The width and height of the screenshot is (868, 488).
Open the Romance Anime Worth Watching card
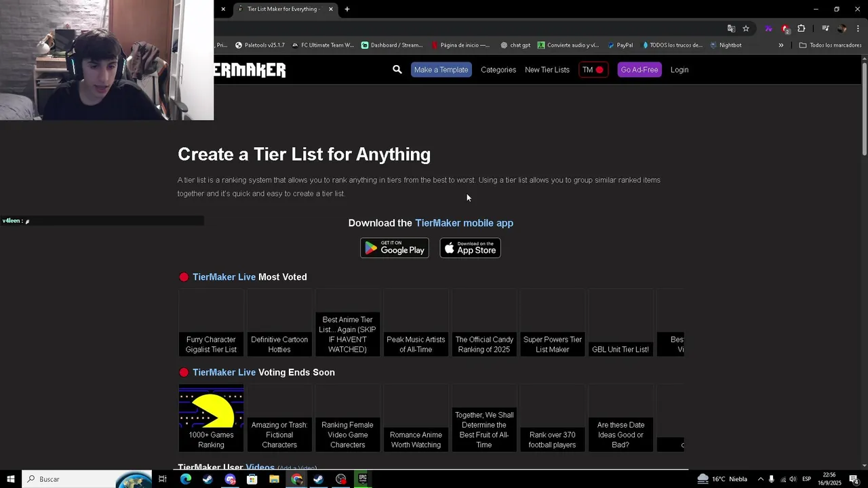tap(416, 418)
